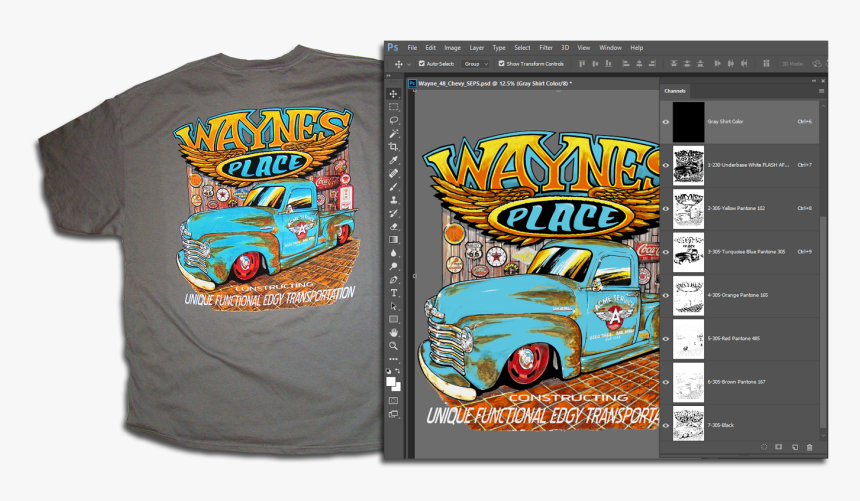Select the Lasso tool
Viewport: 860px width, 501px height.
[x=393, y=120]
